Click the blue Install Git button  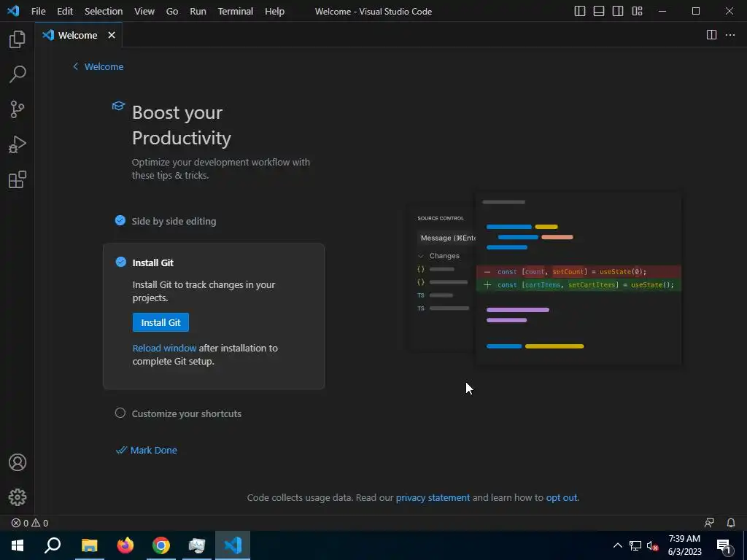click(x=160, y=322)
